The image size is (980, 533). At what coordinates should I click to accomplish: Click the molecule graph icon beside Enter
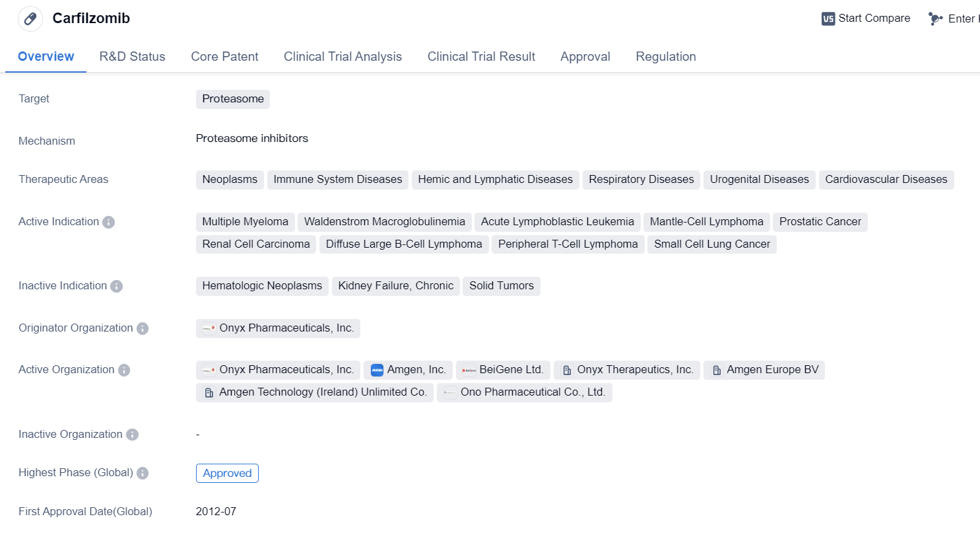point(935,18)
